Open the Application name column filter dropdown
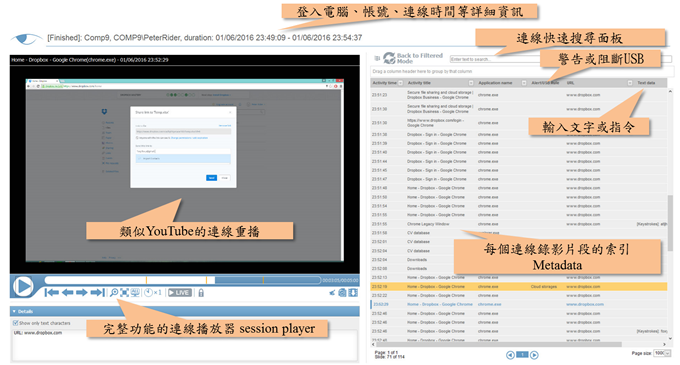The height and width of the screenshot is (365, 680). point(524,83)
